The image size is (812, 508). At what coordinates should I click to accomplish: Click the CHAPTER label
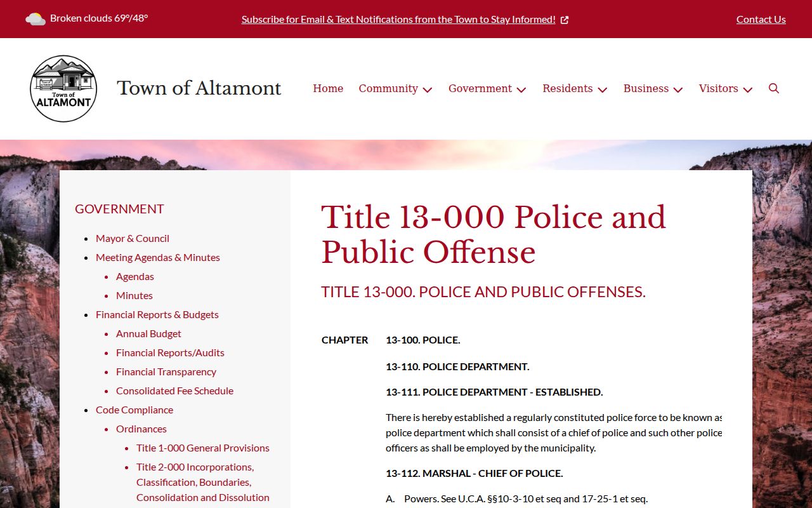pyautogui.click(x=345, y=340)
